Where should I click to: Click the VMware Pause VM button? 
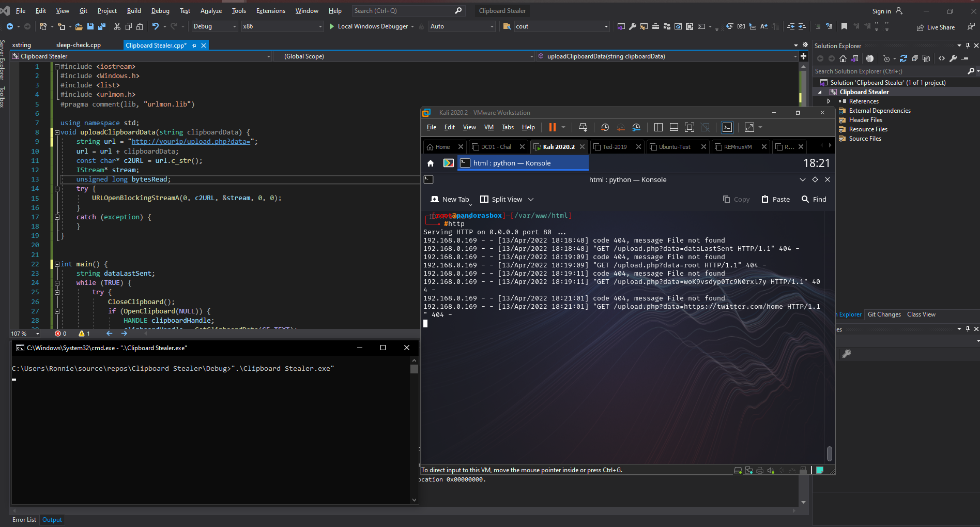[x=553, y=127]
